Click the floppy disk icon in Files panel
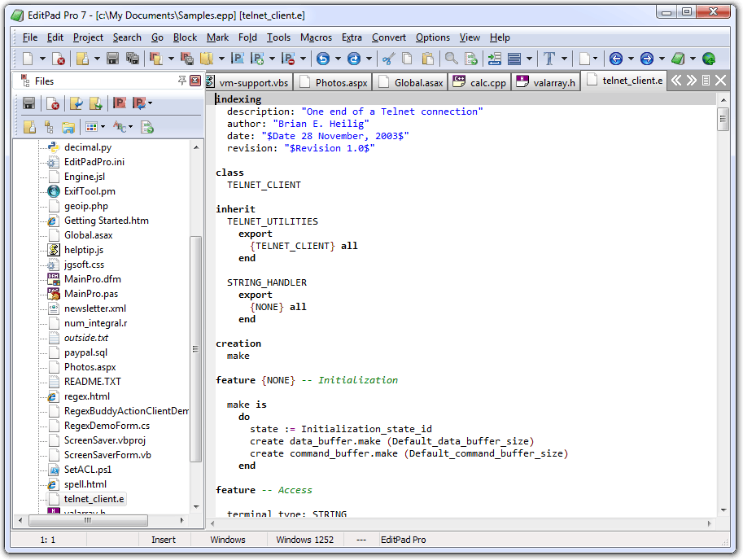The height and width of the screenshot is (560, 743). point(28,103)
